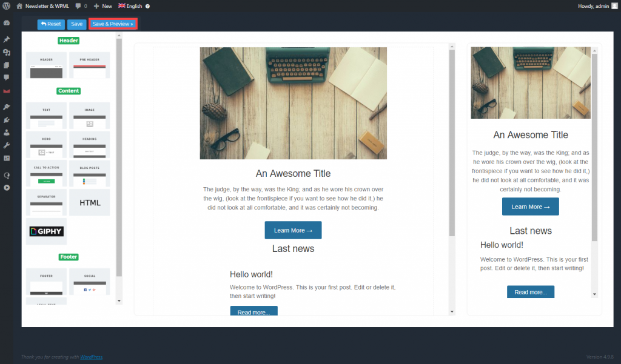Open the red Newsletter envelope icon
Viewport: 621px width, 364px height.
click(x=7, y=91)
